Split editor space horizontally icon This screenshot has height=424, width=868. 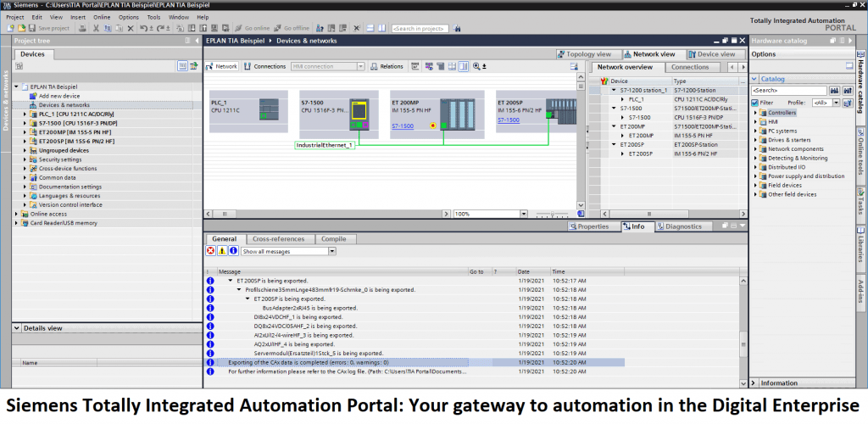click(x=371, y=28)
